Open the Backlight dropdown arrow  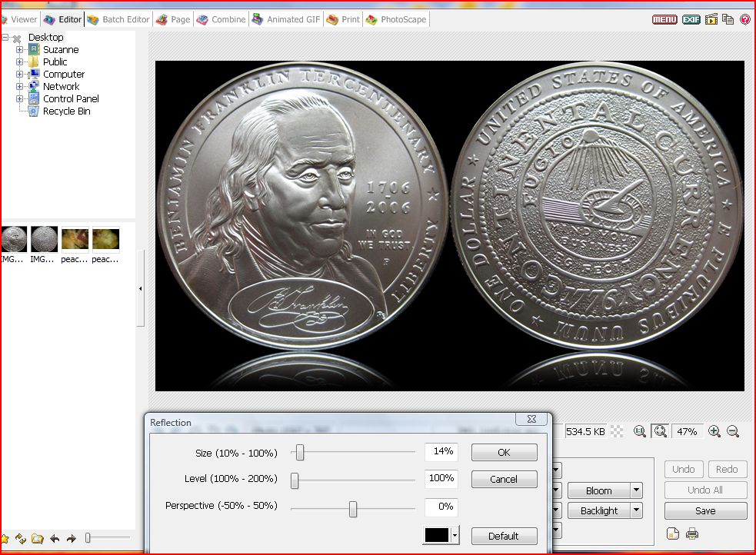point(636,510)
